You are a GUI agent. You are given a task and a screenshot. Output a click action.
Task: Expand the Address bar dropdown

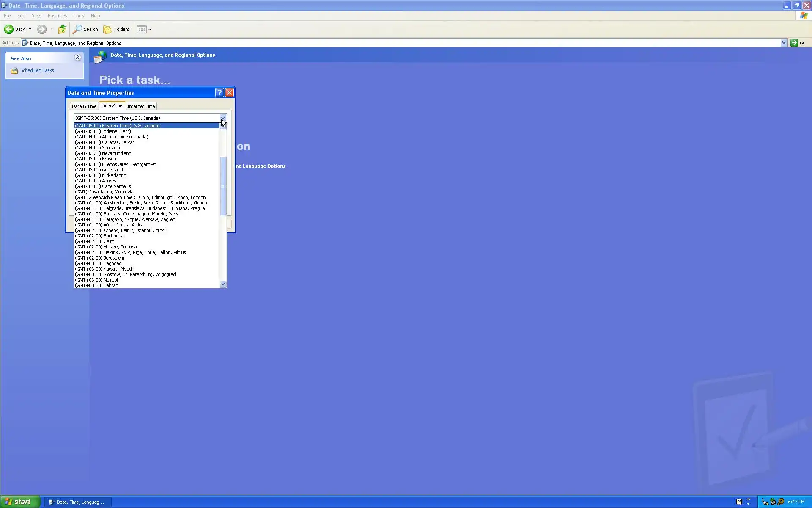click(783, 43)
